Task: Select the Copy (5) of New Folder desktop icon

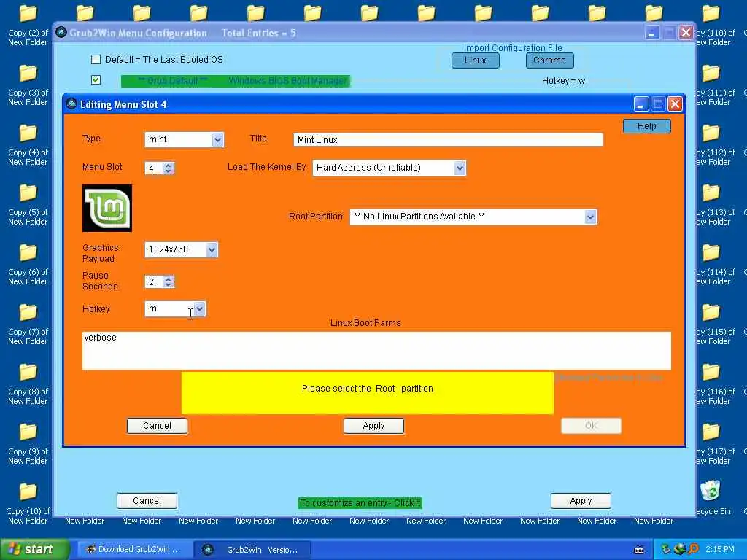Action: coord(28,205)
